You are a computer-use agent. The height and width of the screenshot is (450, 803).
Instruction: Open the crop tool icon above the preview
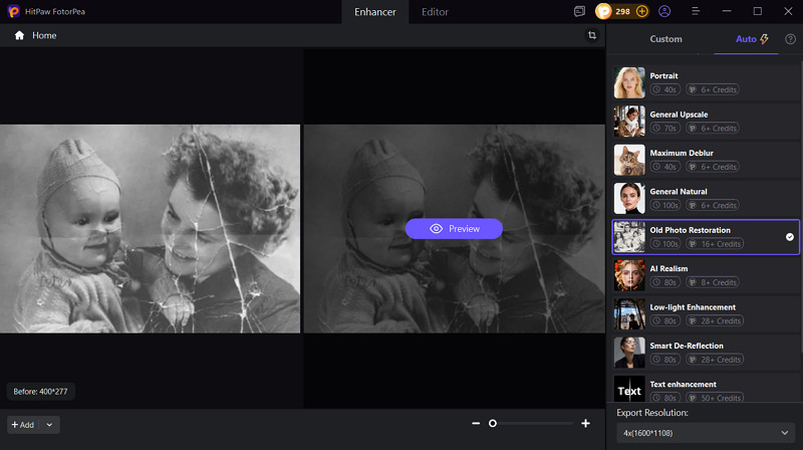click(592, 35)
